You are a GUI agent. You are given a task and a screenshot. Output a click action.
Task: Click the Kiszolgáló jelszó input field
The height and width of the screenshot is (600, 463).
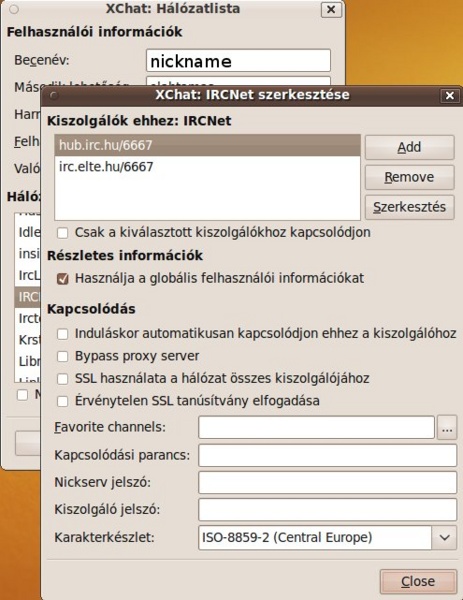(328, 510)
